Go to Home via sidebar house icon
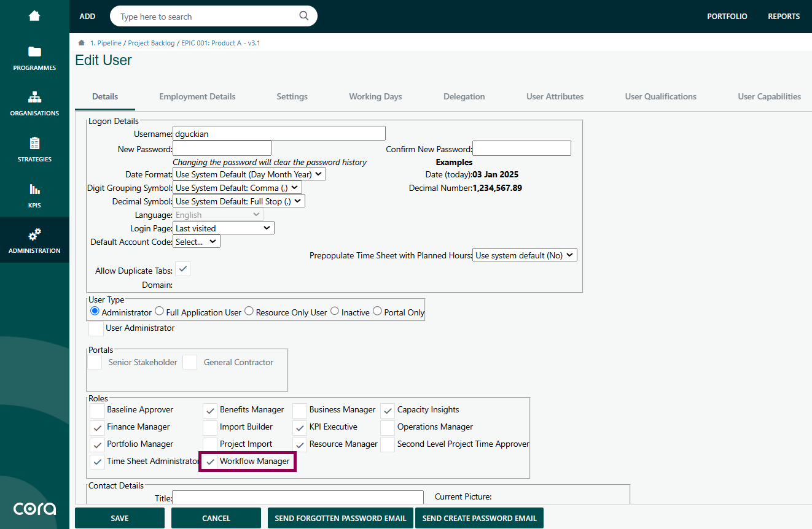 coord(34,16)
